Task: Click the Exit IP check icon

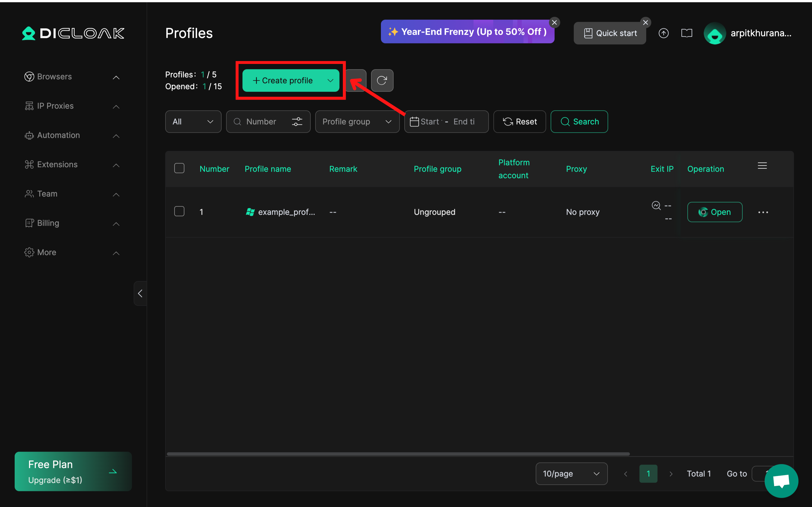Action: (x=656, y=205)
